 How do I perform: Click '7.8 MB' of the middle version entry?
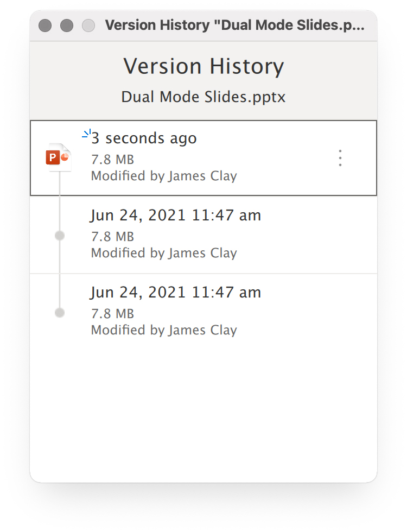coord(113,237)
